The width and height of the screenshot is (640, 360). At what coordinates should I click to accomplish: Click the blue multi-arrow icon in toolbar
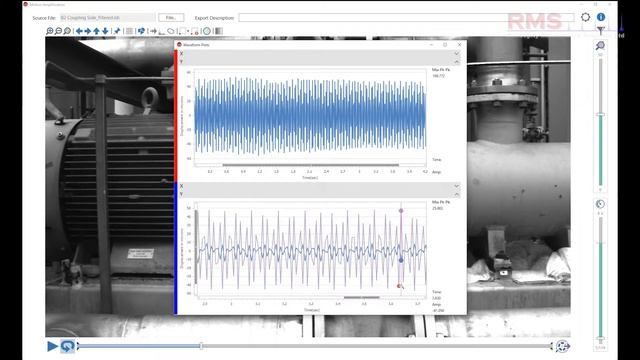(141, 31)
